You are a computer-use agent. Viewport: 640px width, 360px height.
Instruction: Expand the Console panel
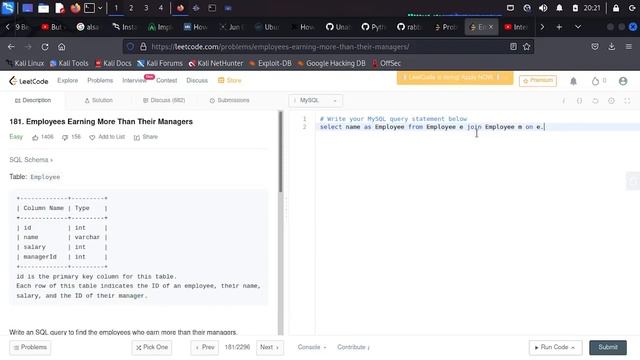tap(312, 347)
